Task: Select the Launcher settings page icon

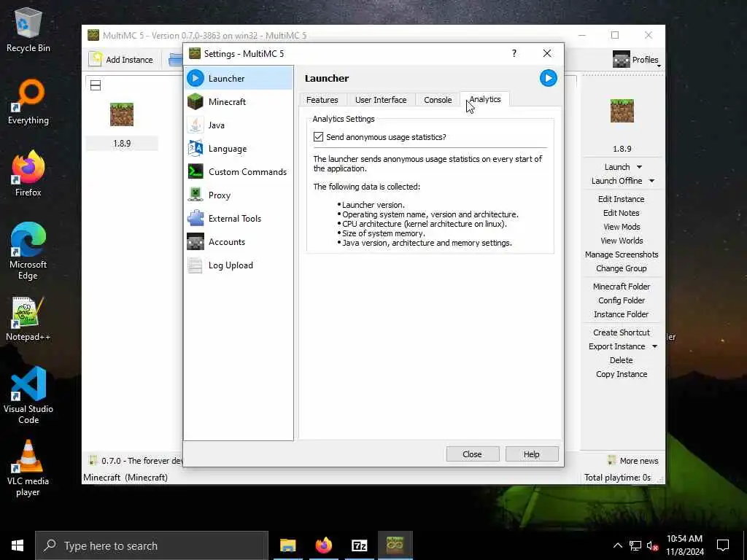Action: point(196,78)
